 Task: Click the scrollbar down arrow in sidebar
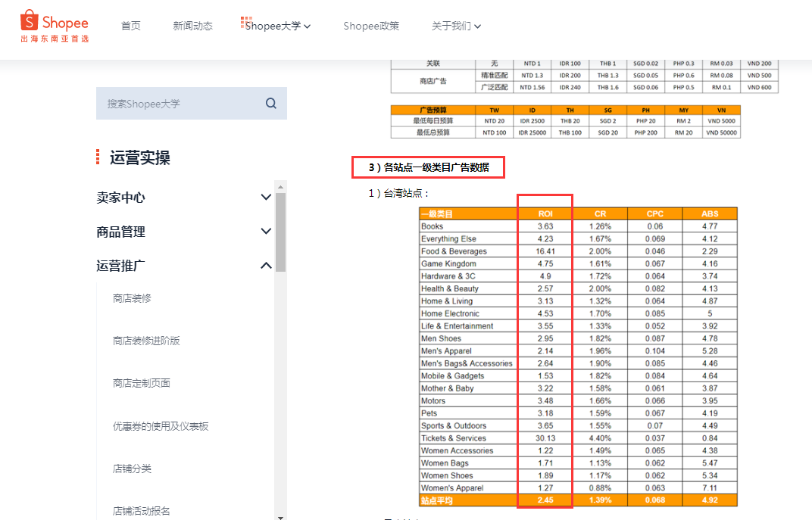click(280, 518)
